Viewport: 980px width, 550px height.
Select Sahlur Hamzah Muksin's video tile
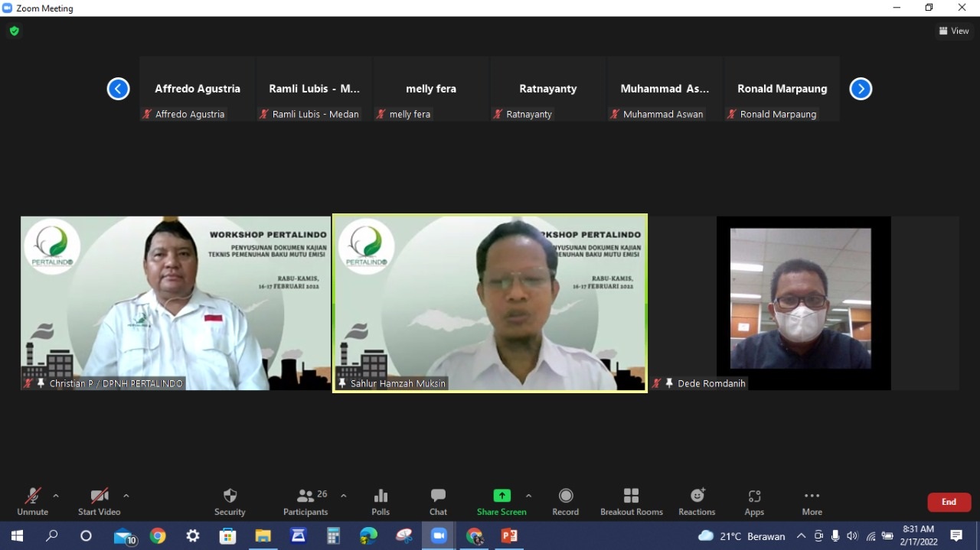click(x=490, y=303)
